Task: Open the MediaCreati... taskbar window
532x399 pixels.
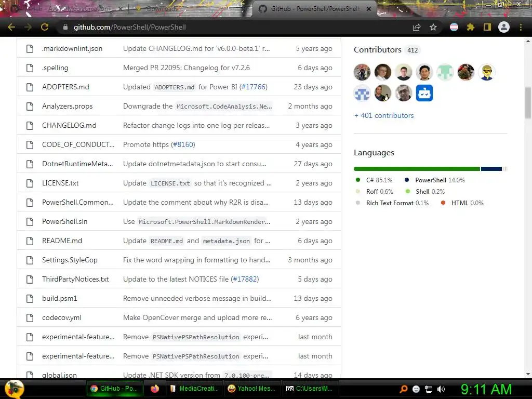Action: [x=194, y=389]
